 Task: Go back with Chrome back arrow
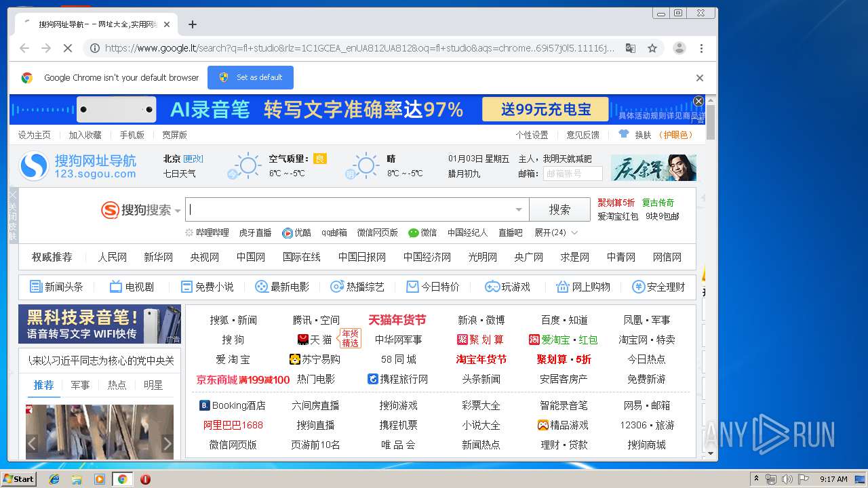[x=24, y=48]
